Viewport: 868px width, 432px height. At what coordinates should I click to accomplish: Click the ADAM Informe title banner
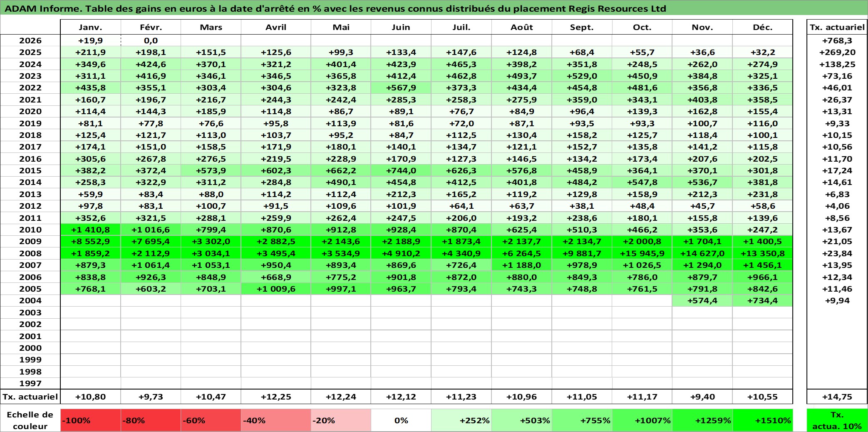(434, 8)
